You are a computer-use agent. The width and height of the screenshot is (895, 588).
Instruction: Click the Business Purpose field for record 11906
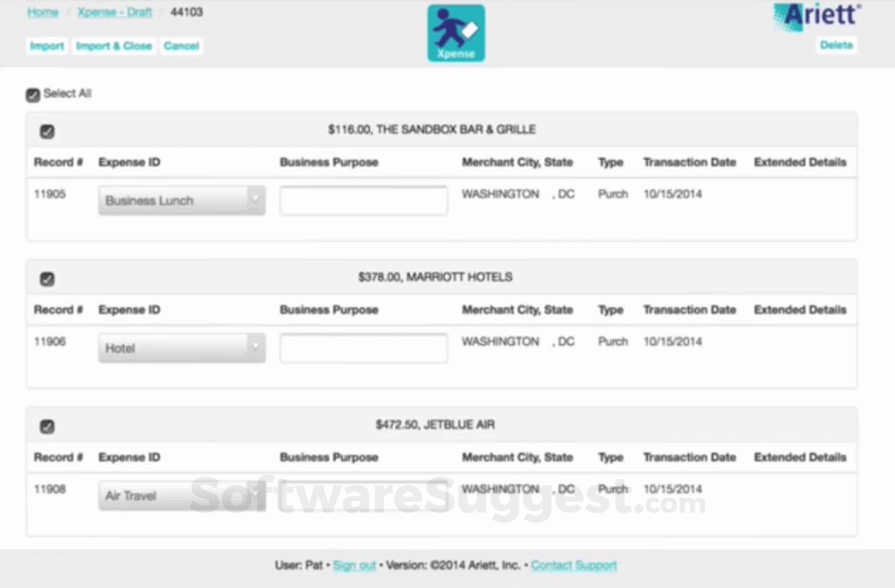(x=362, y=348)
